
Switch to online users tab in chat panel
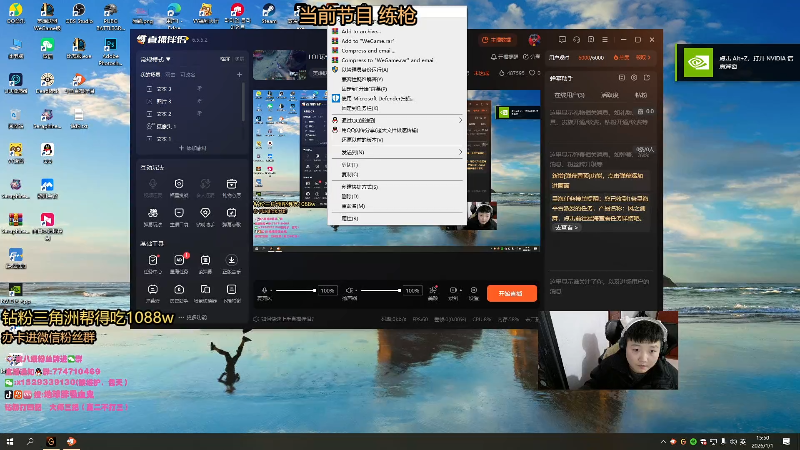pyautogui.click(x=569, y=95)
